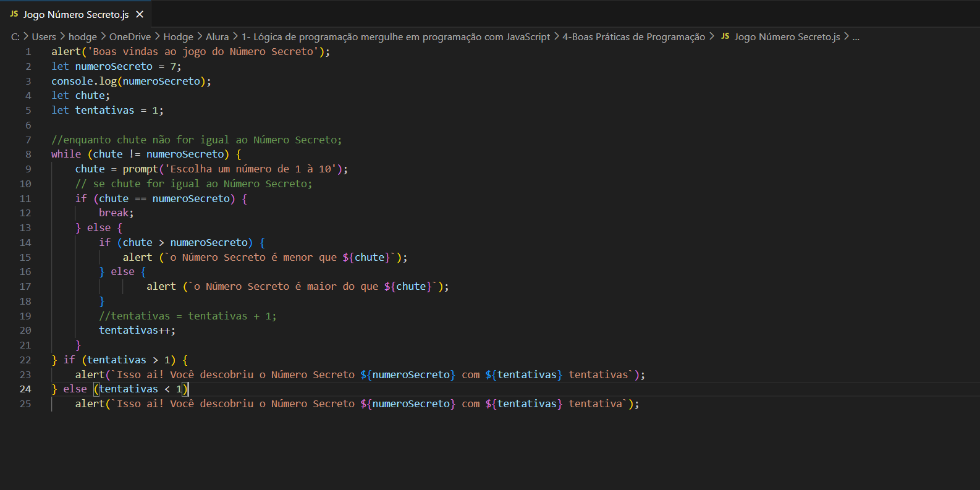Click 'tentativas++' on line 20
The height and width of the screenshot is (490, 980).
[x=135, y=331]
